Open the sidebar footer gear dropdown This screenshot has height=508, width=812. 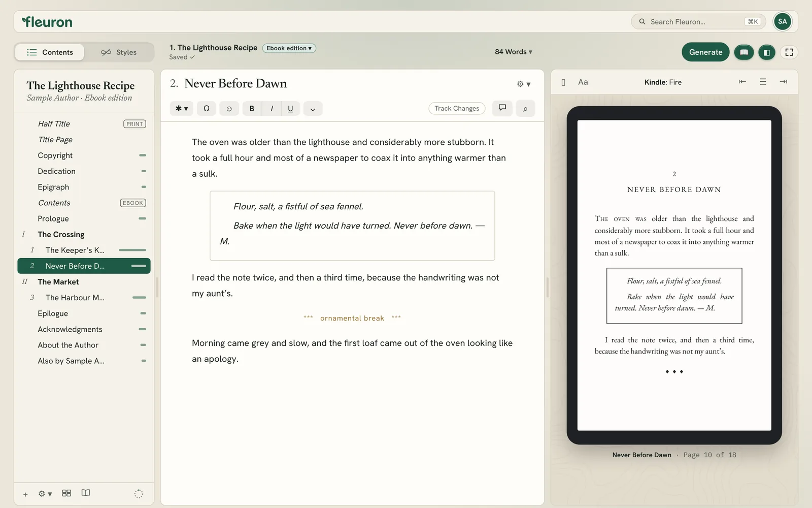pyautogui.click(x=45, y=494)
